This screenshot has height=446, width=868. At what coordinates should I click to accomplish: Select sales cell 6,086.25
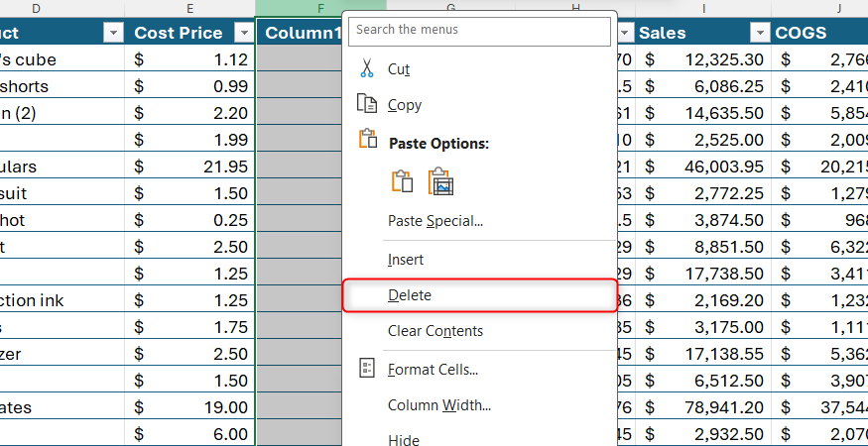coord(703,86)
